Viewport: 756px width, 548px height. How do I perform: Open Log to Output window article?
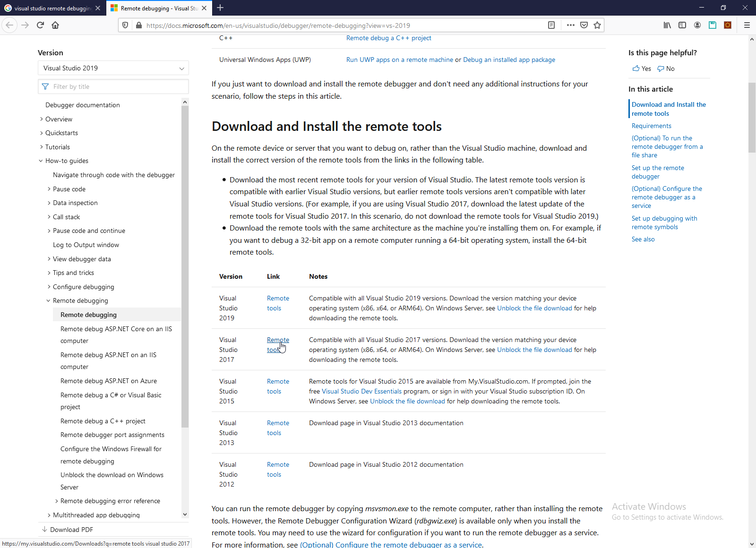pyautogui.click(x=86, y=245)
